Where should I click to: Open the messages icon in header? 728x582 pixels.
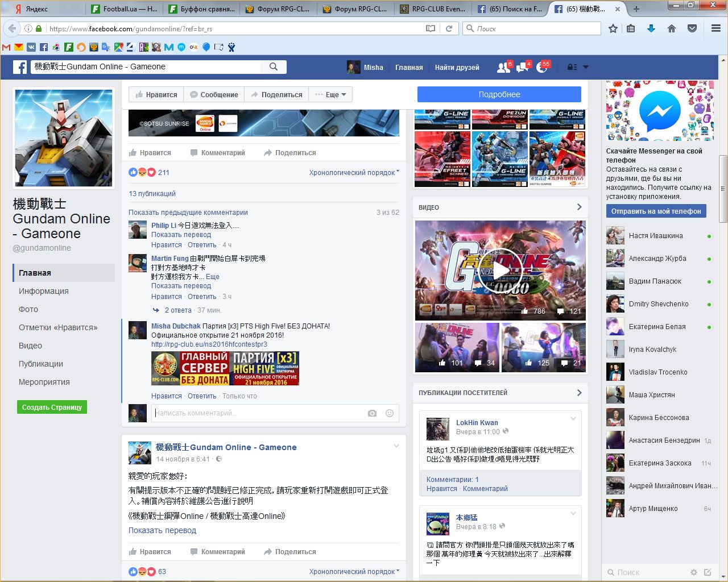pyautogui.click(x=522, y=67)
